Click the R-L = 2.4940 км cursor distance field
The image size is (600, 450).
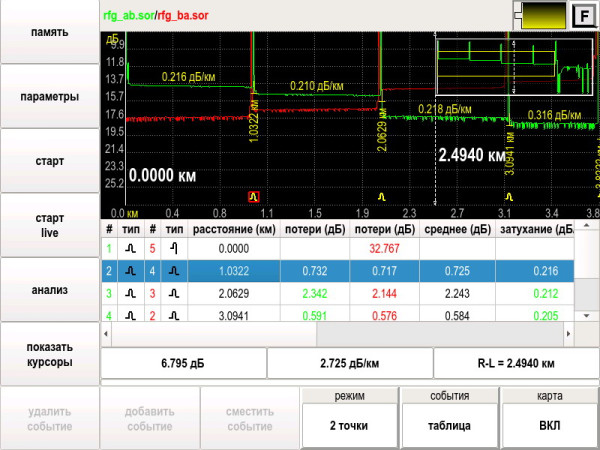(x=515, y=363)
